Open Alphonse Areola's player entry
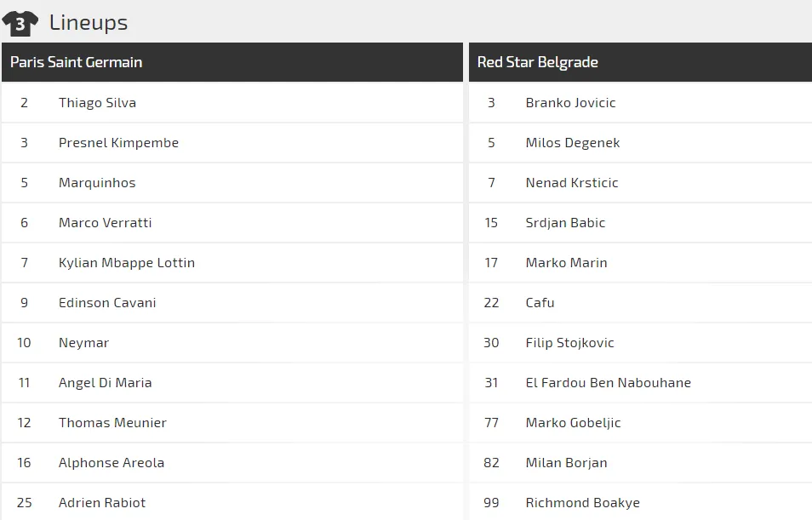Image resolution: width=812 pixels, height=520 pixels. point(112,463)
